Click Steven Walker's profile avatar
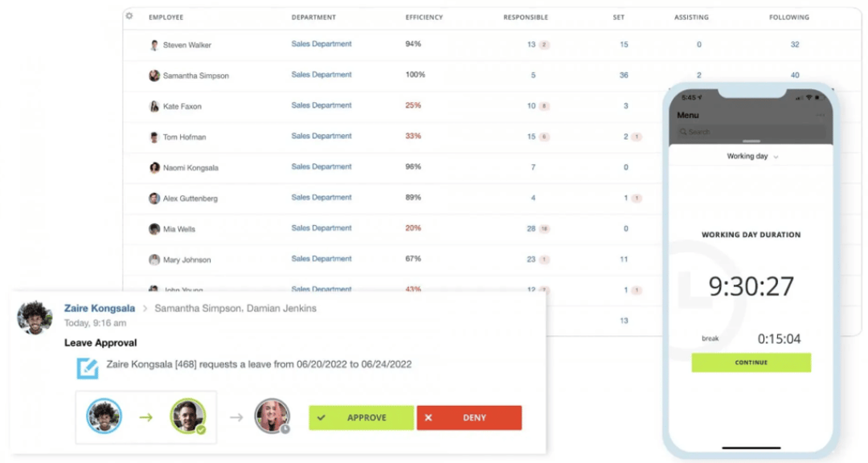Screen dimensions: 868x463 click(x=153, y=44)
